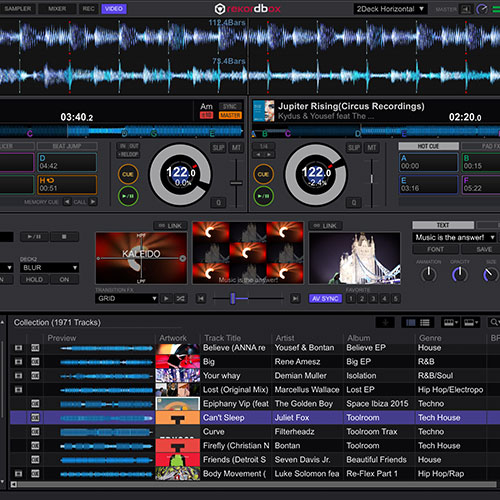Trigger hot cue A at 00:00
The image size is (500, 500).
click(428, 162)
